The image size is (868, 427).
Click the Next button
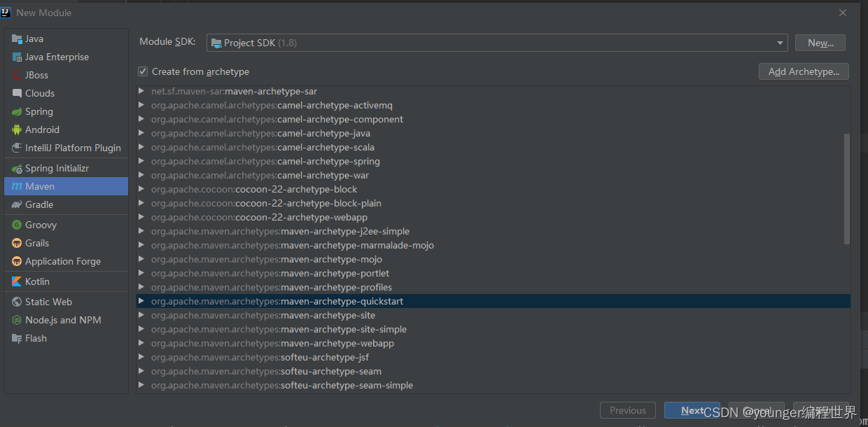point(692,410)
